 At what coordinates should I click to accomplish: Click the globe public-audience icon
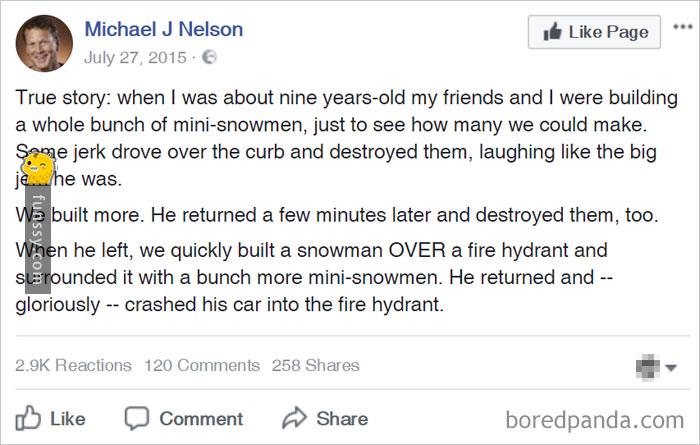[209, 57]
